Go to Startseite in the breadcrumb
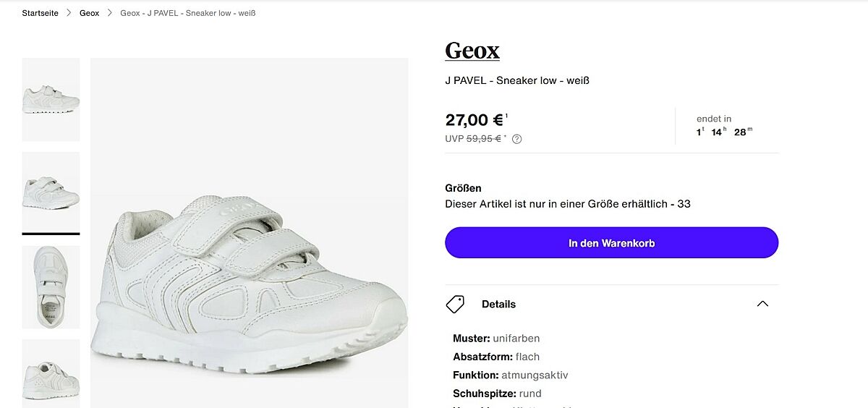Image resolution: width=868 pixels, height=408 pixels. (40, 13)
